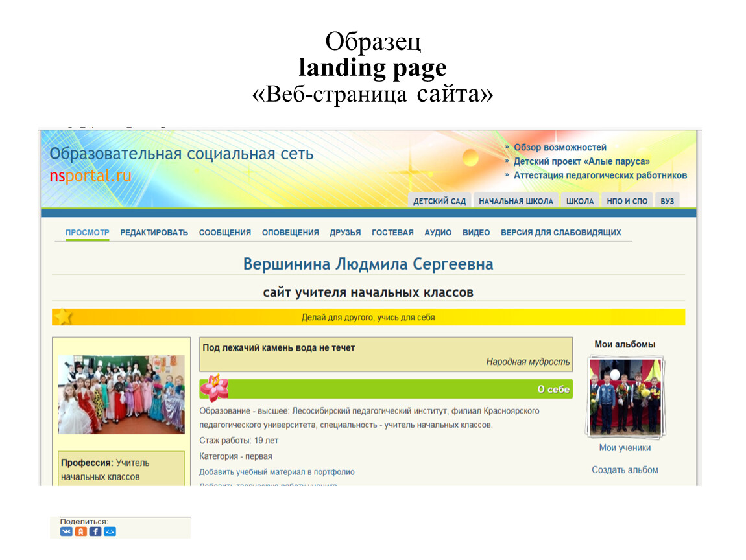
Task: Open the СООБЩЕНИЯ tab
Action: [x=225, y=233]
